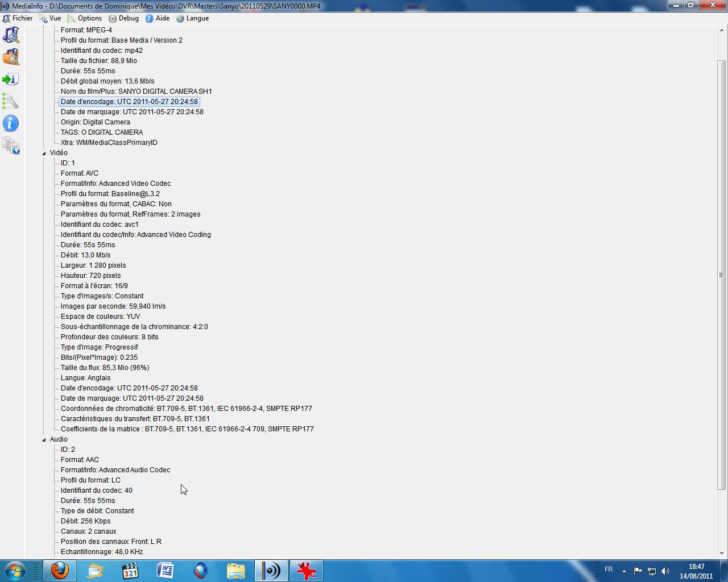Select 'Images par seconde: 59,940 Im/s'
728x582 pixels.
[113, 306]
